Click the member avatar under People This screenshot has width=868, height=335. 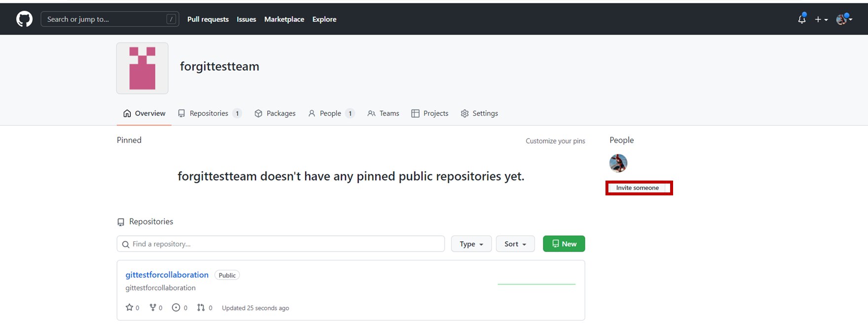tap(618, 163)
